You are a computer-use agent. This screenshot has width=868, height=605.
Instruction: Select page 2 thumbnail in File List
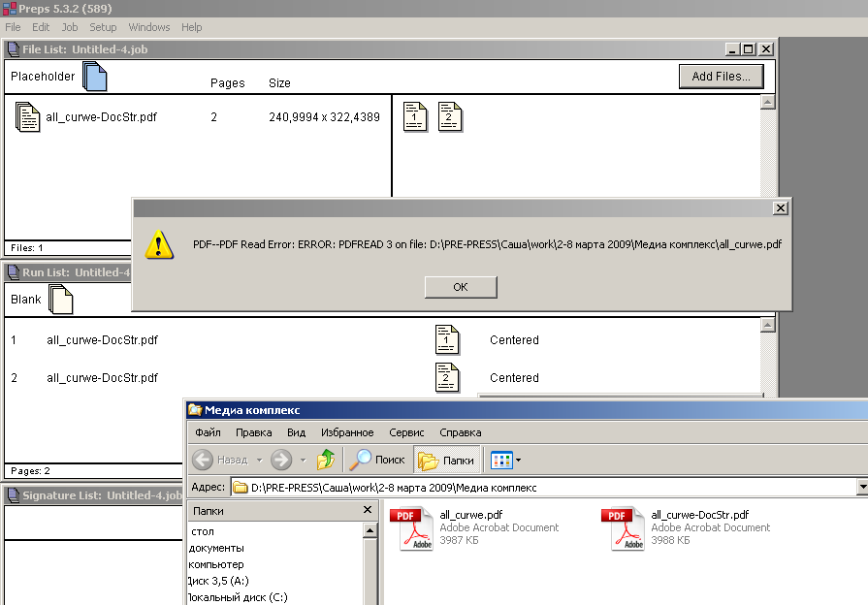tap(450, 116)
